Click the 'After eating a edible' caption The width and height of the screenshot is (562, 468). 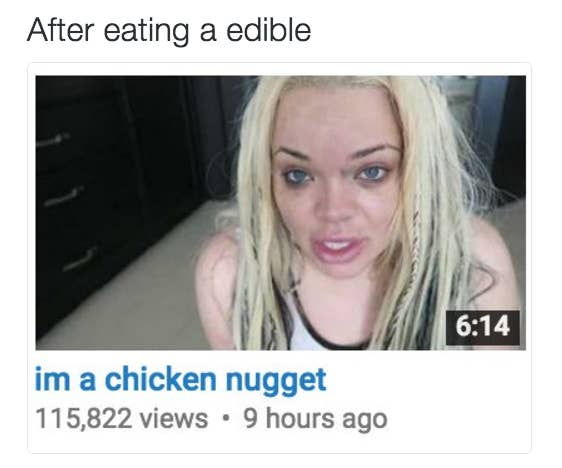pyautogui.click(x=169, y=31)
